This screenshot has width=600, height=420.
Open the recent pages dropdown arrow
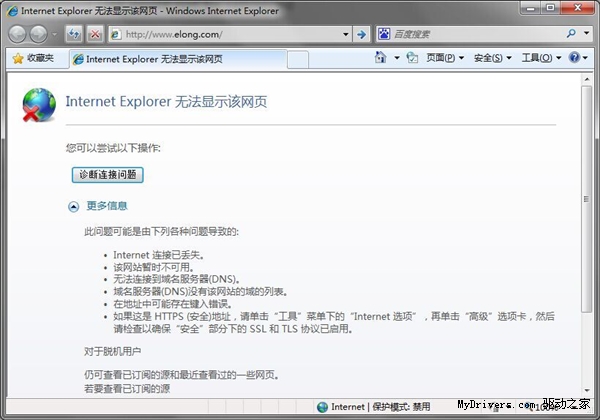(x=55, y=34)
